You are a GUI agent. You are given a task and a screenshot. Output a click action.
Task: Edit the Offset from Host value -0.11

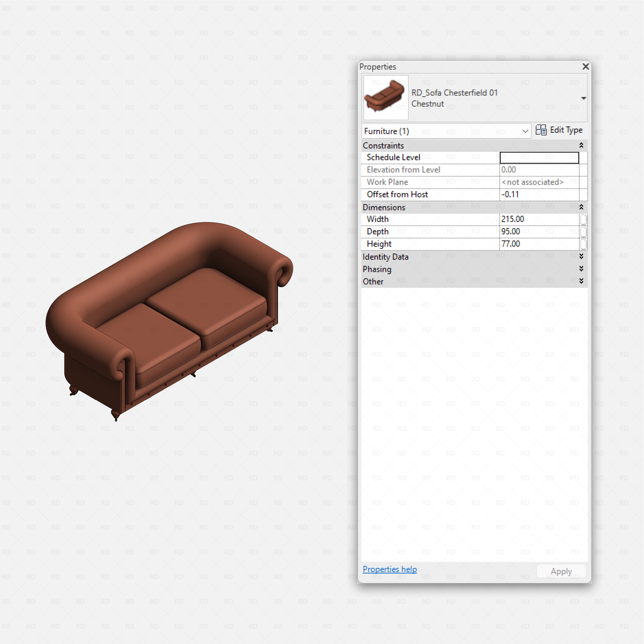[533, 194]
